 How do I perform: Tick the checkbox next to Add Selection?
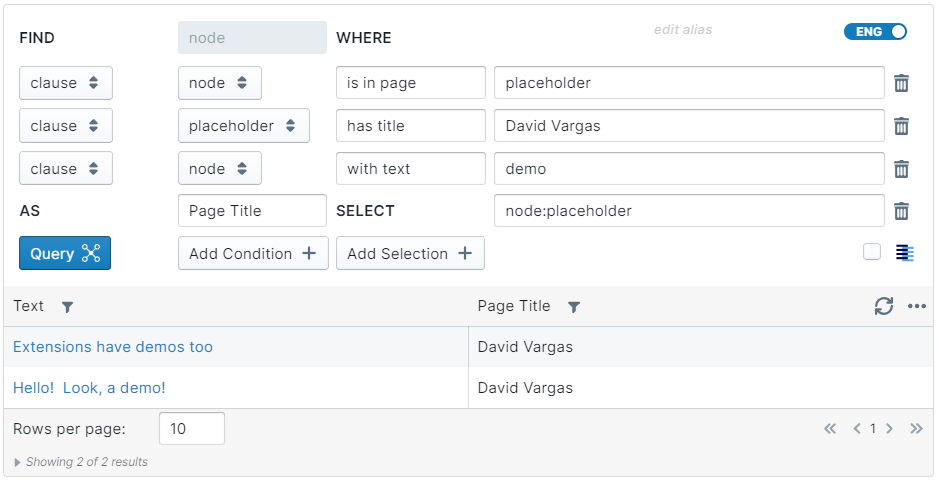(x=872, y=252)
